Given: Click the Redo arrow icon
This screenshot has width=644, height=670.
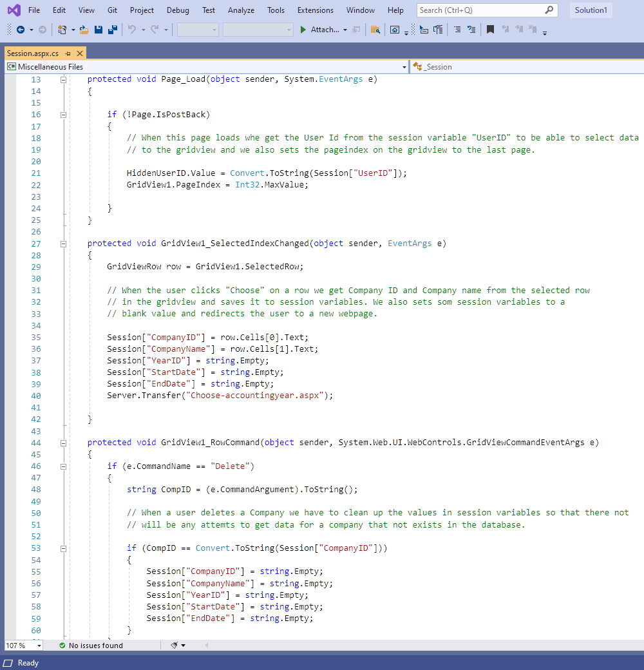Looking at the screenshot, I should point(155,30).
